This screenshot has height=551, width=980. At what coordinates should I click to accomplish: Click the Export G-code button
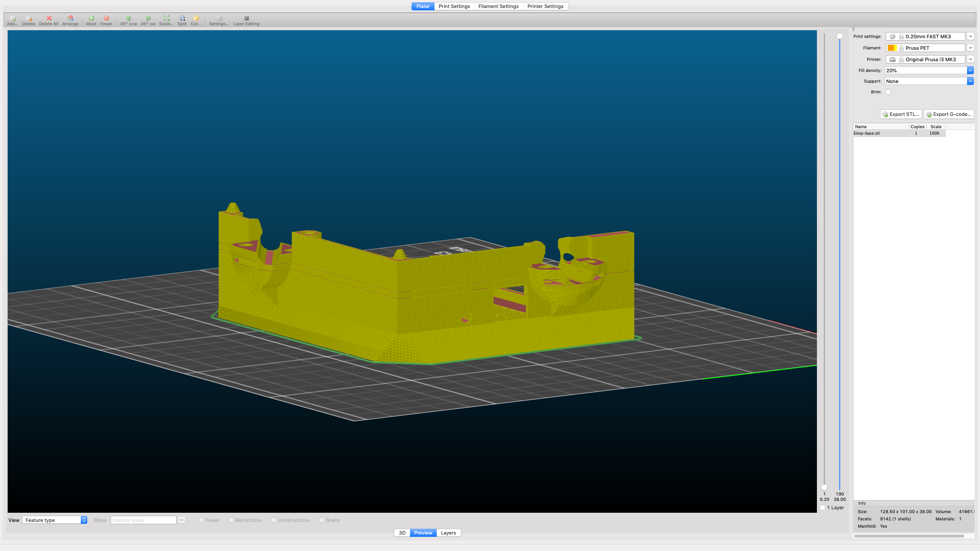click(949, 114)
